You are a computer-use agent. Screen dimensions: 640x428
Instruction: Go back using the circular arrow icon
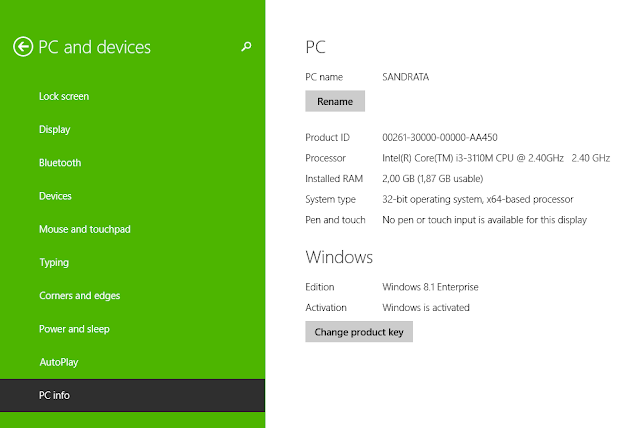pos(23,47)
